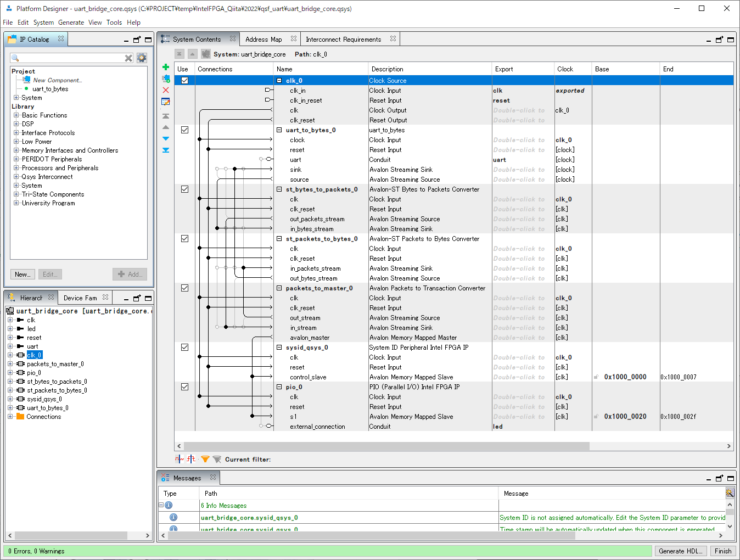Expand the Interface Protocols library category
This screenshot has height=560, width=740.
[x=16, y=132]
